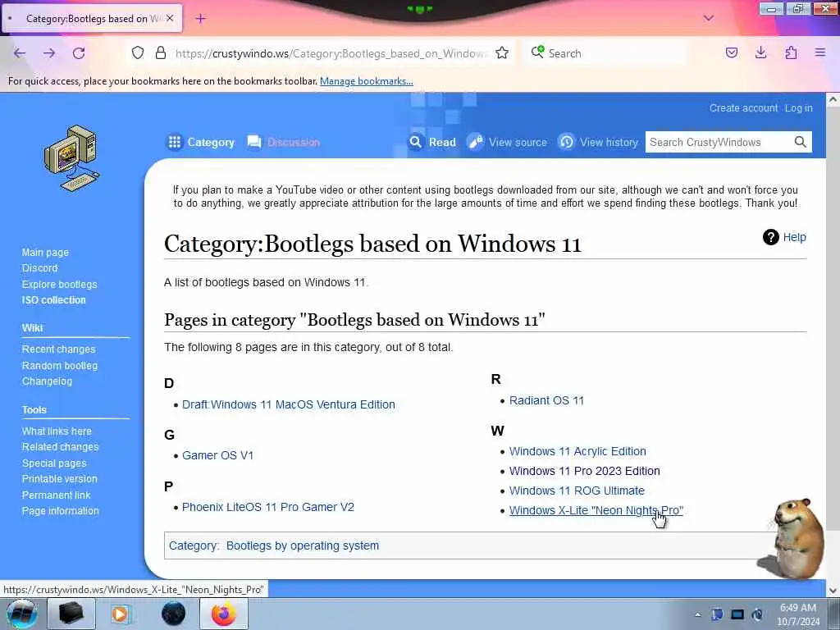
Task: Open the Windows Start orb
Action: click(21, 614)
